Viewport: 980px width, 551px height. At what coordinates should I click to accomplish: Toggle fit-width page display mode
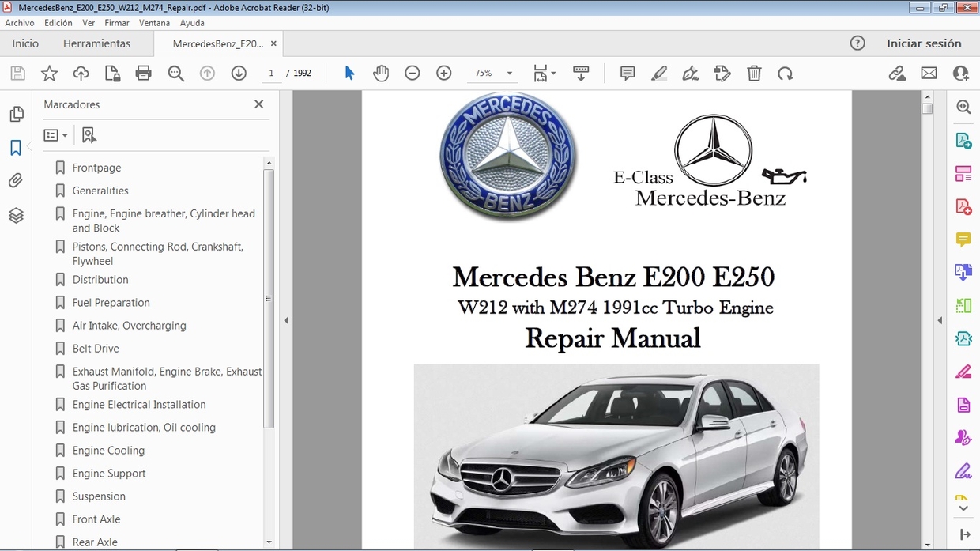(x=541, y=73)
